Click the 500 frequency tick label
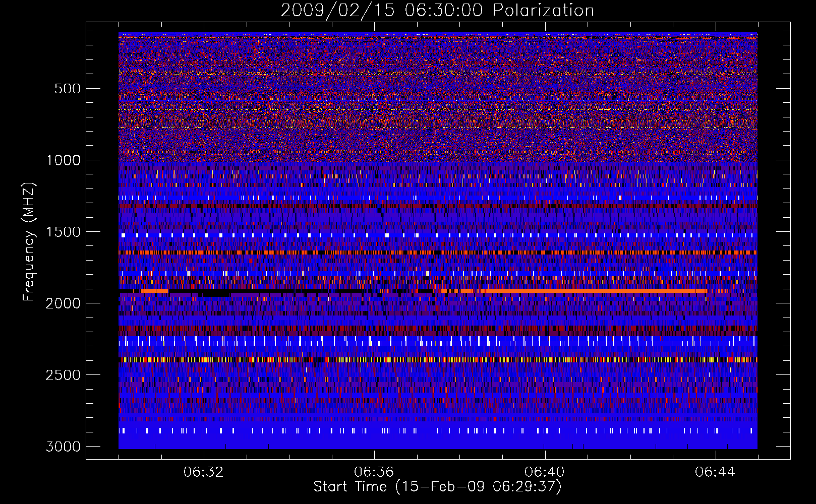The height and width of the screenshot is (504, 816). point(68,89)
